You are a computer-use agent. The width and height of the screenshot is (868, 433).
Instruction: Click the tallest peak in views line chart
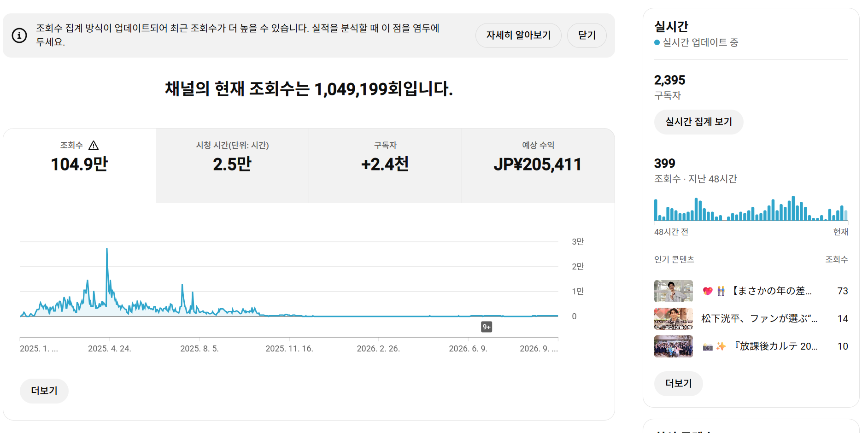pos(107,250)
